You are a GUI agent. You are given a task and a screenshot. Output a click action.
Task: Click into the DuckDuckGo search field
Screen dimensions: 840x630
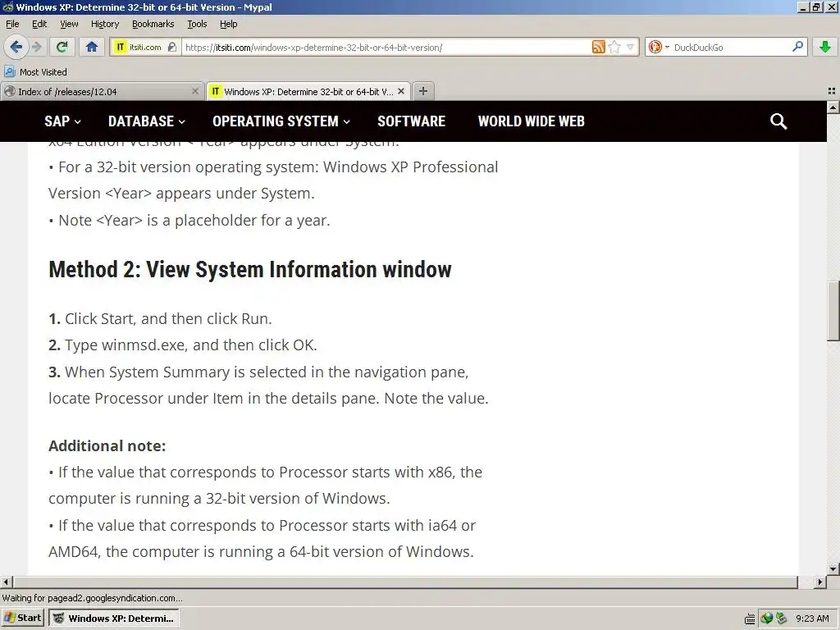(x=731, y=47)
